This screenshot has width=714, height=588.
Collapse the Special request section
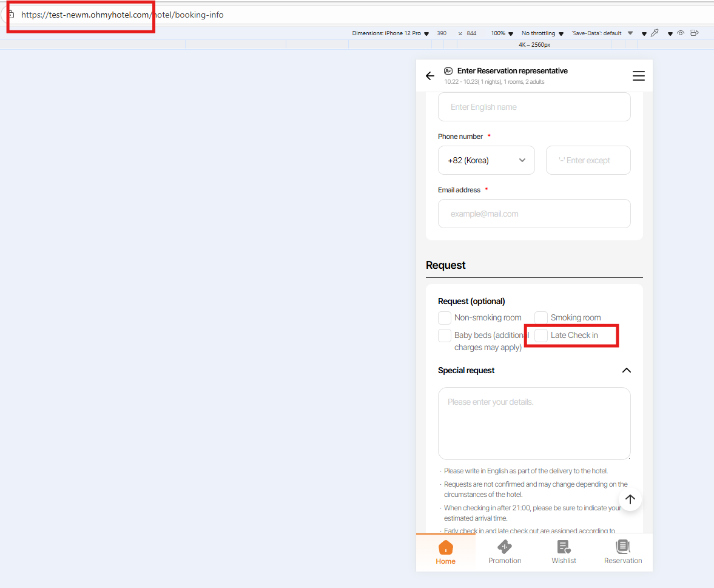click(x=627, y=370)
